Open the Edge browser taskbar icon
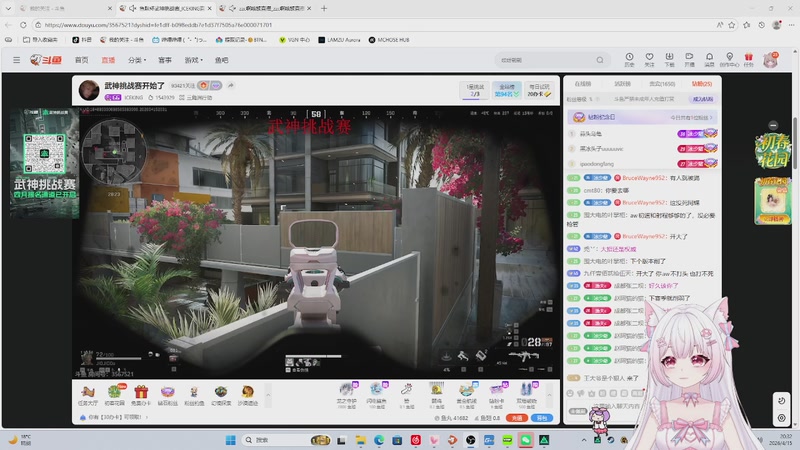The width and height of the screenshot is (800, 450). coord(379,440)
